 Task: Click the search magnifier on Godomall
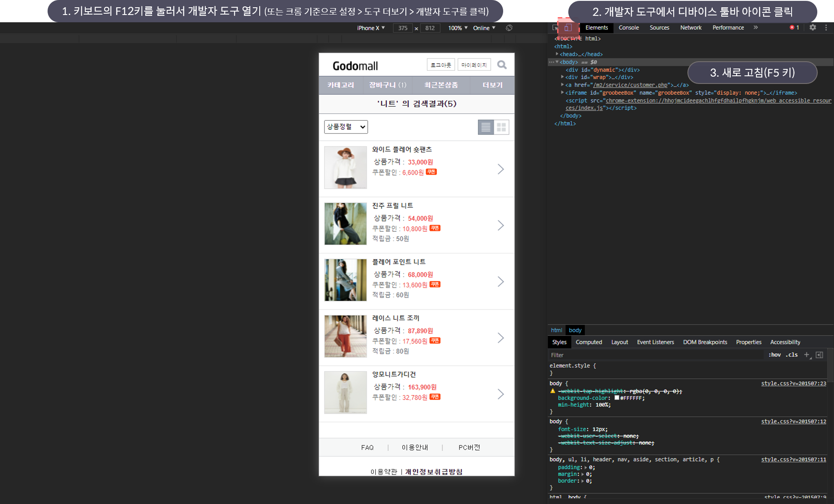(501, 65)
